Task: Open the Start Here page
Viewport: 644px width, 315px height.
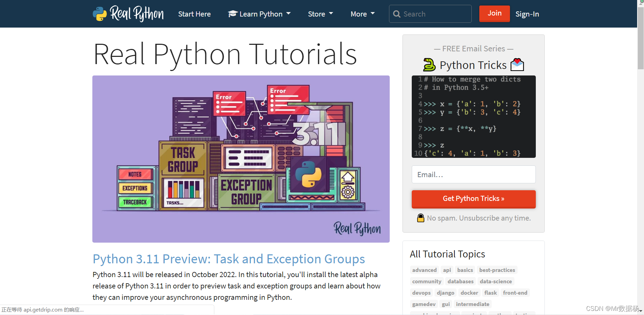Action: pyautogui.click(x=194, y=14)
